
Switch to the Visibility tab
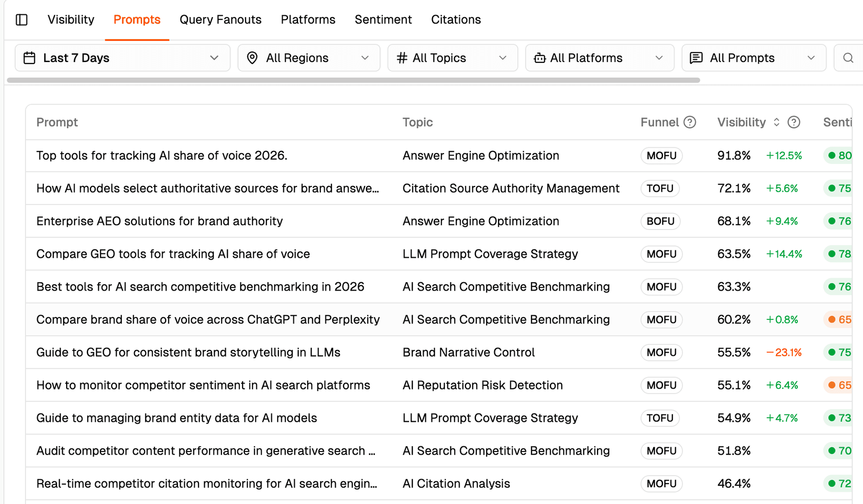(x=71, y=20)
